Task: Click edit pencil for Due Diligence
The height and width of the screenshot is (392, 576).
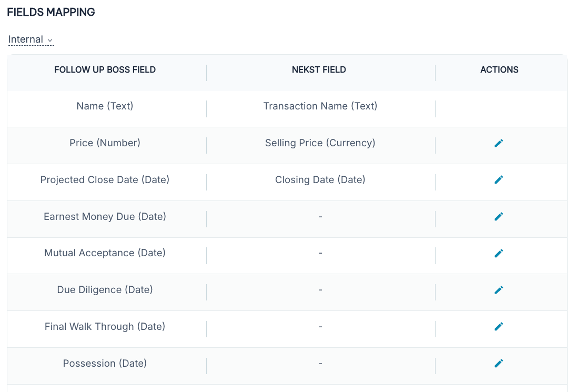Action: [x=499, y=290]
